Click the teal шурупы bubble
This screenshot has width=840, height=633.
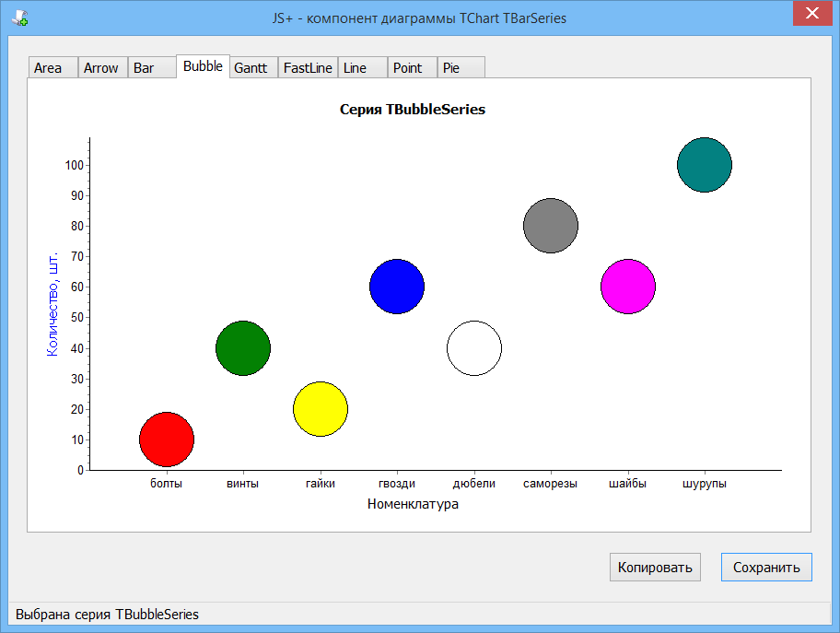[x=705, y=165]
